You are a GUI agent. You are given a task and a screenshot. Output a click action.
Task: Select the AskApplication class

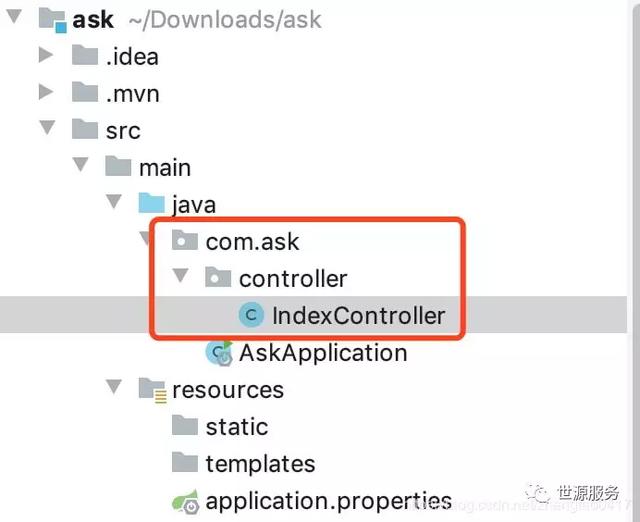[322, 353]
